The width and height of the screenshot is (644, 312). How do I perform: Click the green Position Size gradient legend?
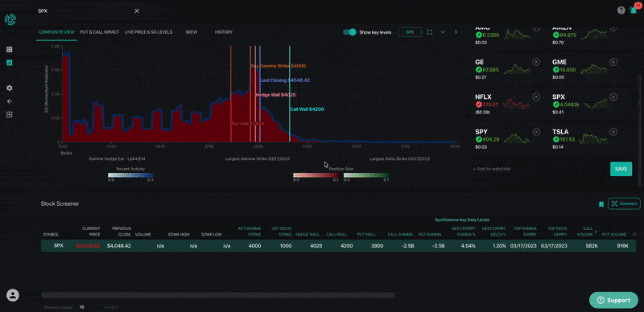pos(366,175)
